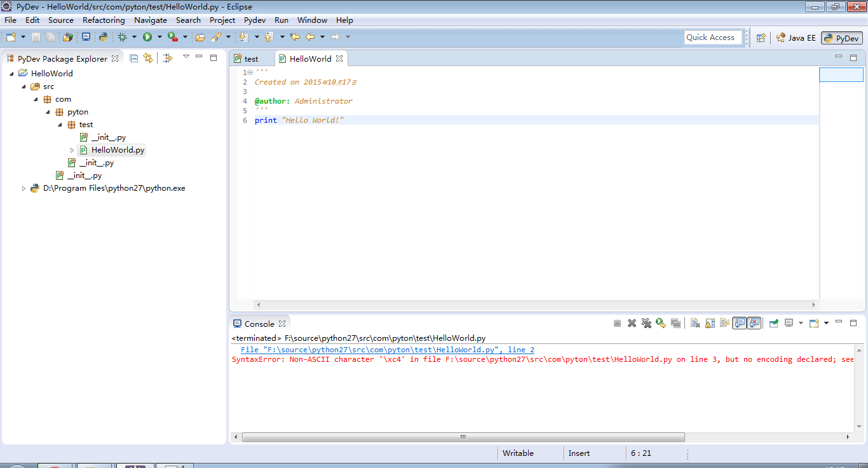Viewport: 868px width, 468px height.
Task: Click the Open Perspective icon
Action: pos(761,38)
